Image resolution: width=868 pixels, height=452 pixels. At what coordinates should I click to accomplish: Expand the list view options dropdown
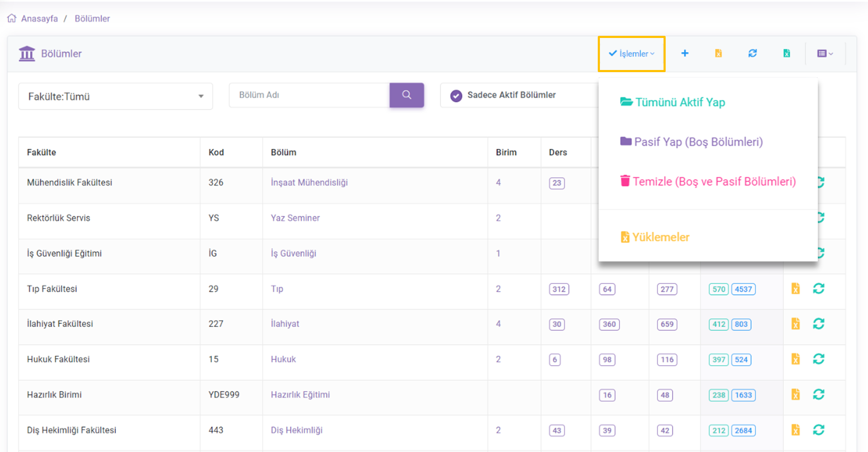[x=825, y=54]
